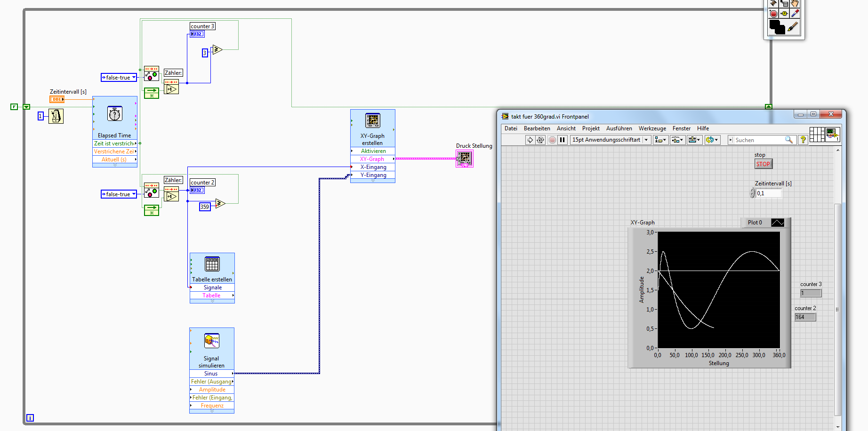Click the Run arrow in toolbar
Viewport: 868px width, 431px height.
[530, 140]
